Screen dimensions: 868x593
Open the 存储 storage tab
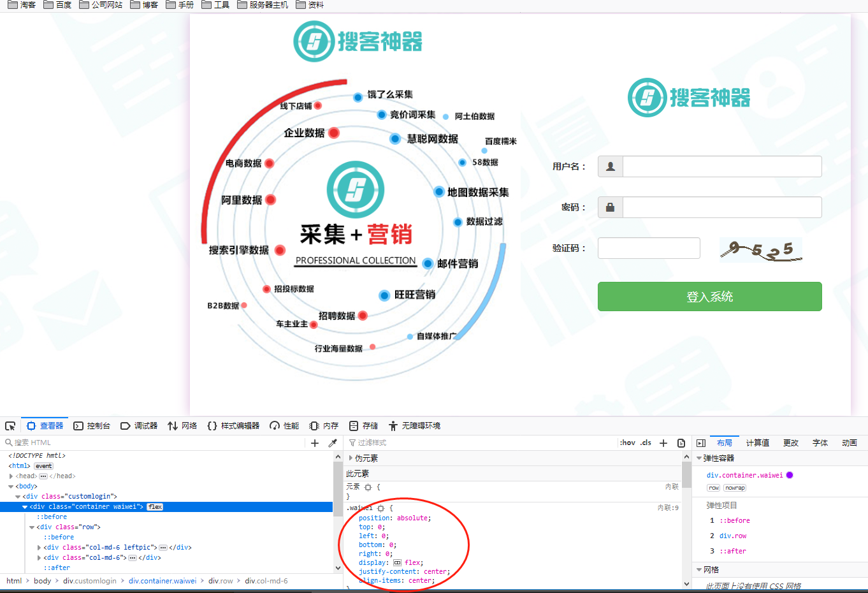click(363, 426)
